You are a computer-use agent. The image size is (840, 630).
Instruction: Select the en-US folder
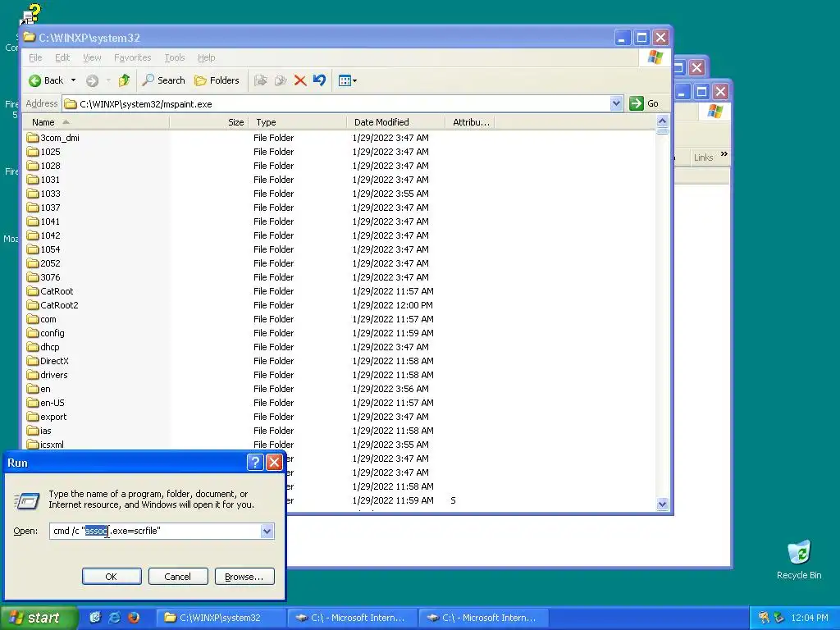pos(46,402)
